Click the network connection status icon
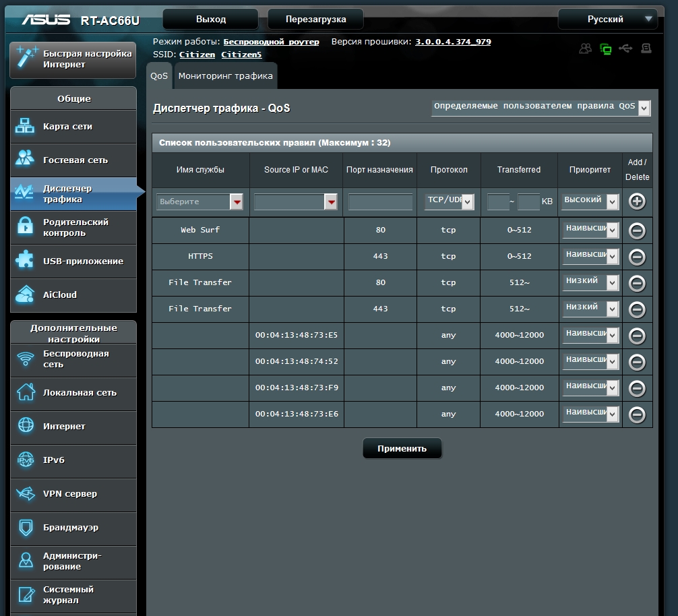 [605, 49]
